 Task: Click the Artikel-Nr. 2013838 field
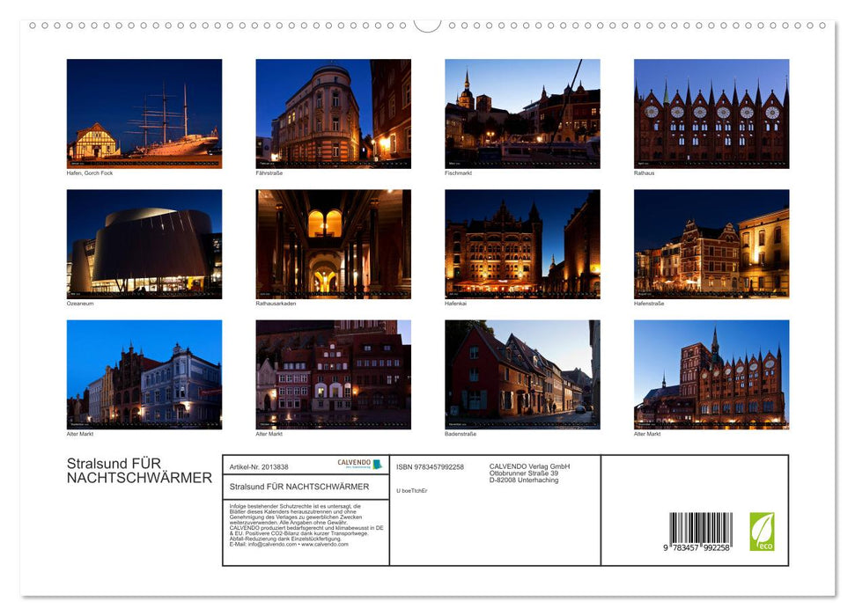pyautogui.click(x=259, y=465)
